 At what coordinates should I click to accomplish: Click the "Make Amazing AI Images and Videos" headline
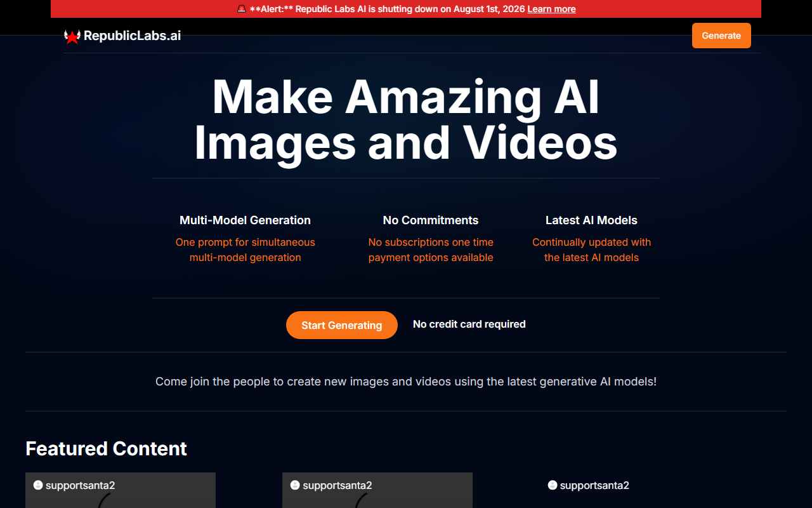pyautogui.click(x=406, y=120)
